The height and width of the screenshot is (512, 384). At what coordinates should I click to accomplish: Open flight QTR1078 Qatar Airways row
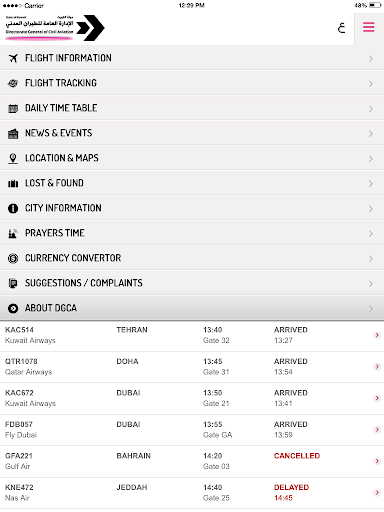192,367
